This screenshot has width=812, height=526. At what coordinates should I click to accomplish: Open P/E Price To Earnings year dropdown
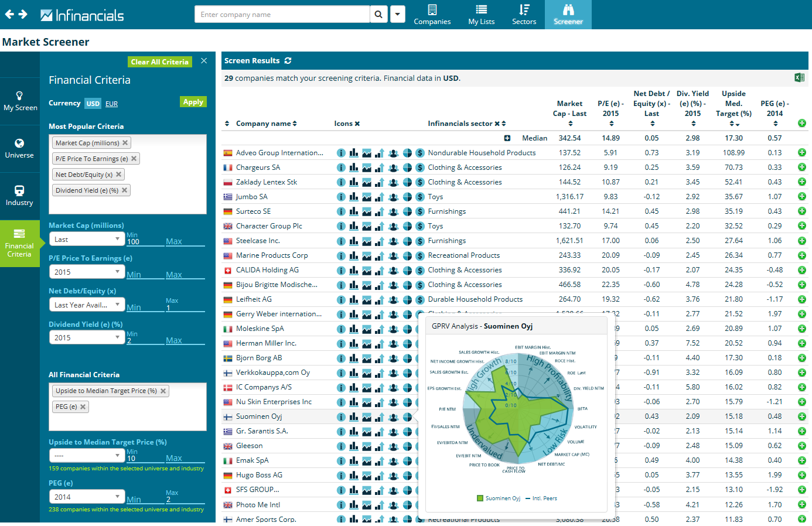87,272
